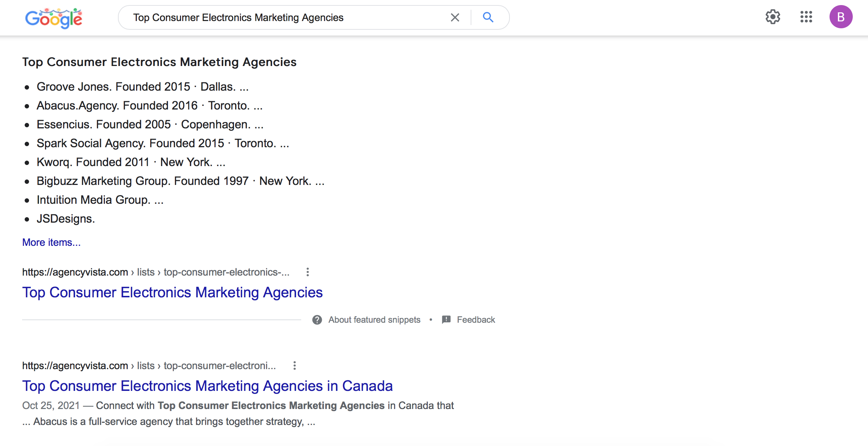Open Top Consumer Electronics Marketing Agencies in Canada

click(x=208, y=386)
